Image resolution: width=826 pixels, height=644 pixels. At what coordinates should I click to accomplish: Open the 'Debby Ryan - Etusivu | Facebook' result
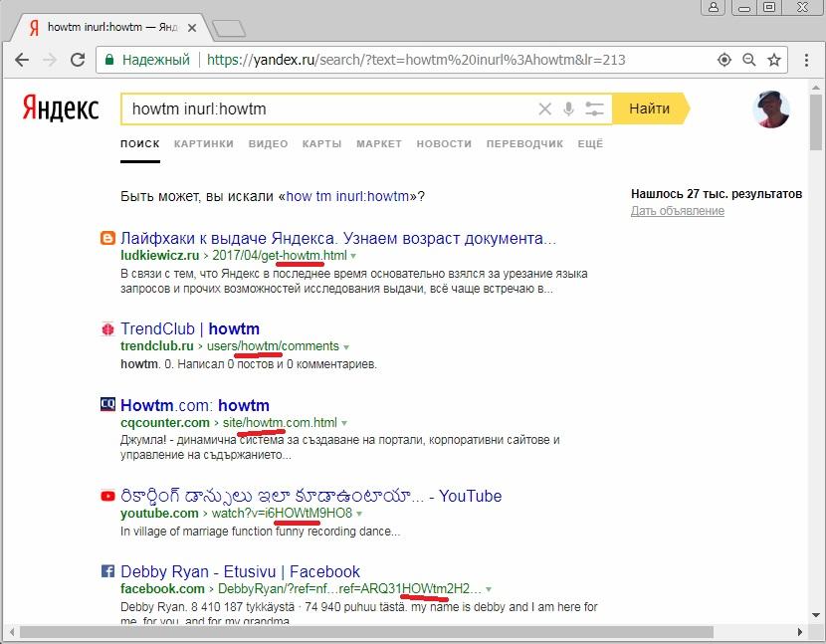240,571
